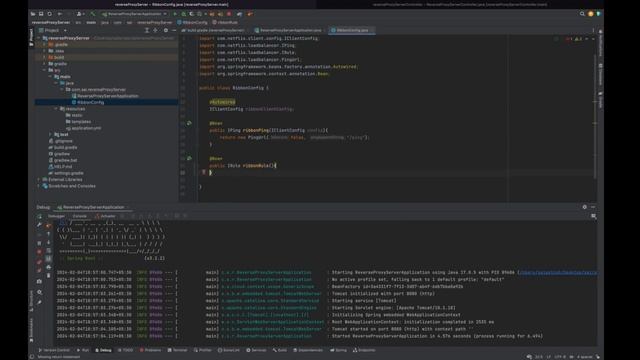This screenshot has width=640, height=360.
Task: Open the Profiler tool window
Action: click(203, 350)
